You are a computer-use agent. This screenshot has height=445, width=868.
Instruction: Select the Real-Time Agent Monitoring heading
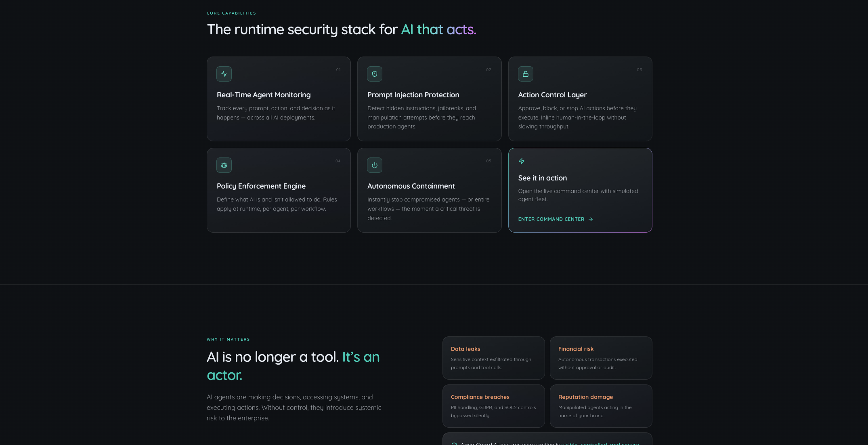click(x=264, y=95)
